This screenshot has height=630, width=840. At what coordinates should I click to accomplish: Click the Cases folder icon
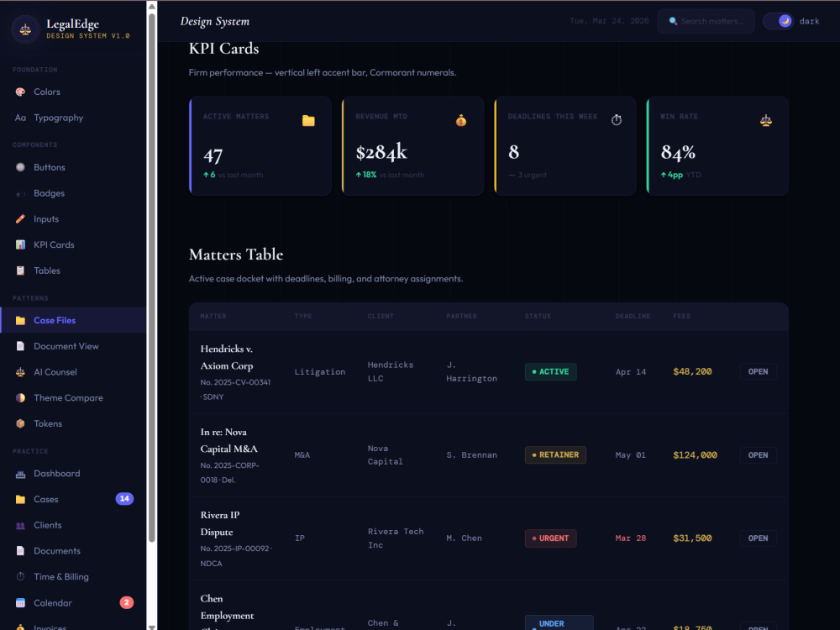pyautogui.click(x=20, y=499)
